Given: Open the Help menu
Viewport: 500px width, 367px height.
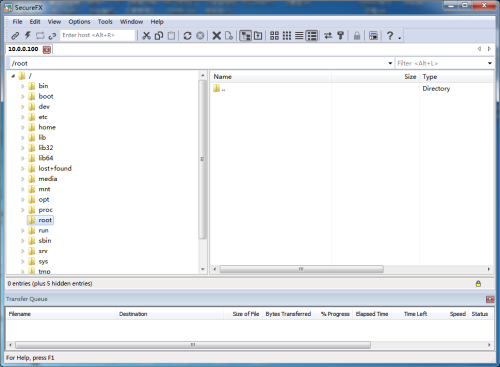Looking at the screenshot, I should 157,22.
